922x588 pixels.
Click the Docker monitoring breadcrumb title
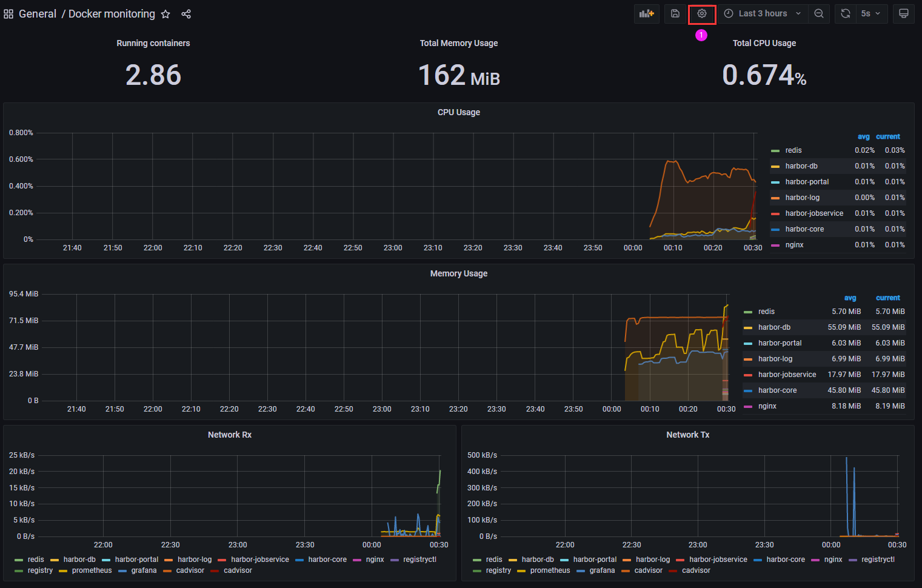112,14
